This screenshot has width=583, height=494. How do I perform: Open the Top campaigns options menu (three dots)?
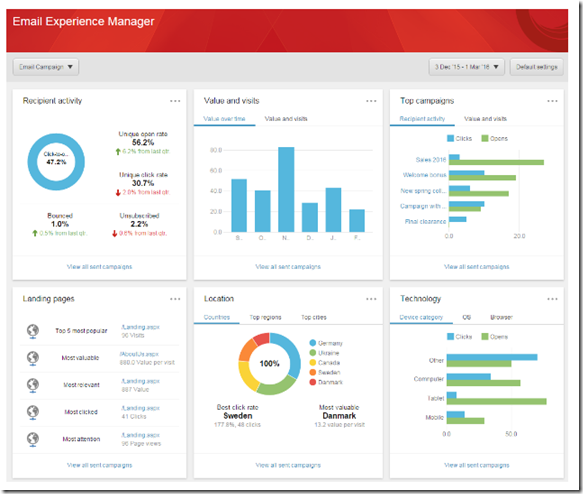click(552, 101)
